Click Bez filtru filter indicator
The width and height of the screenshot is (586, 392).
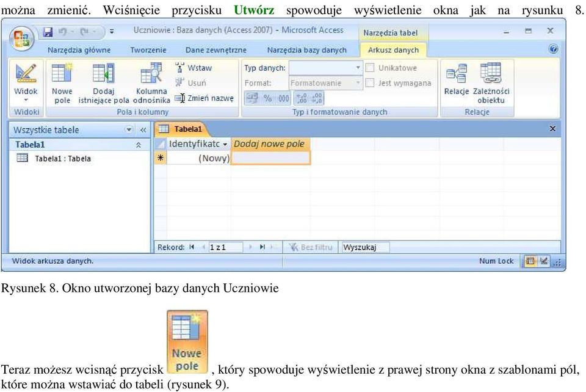(x=311, y=247)
